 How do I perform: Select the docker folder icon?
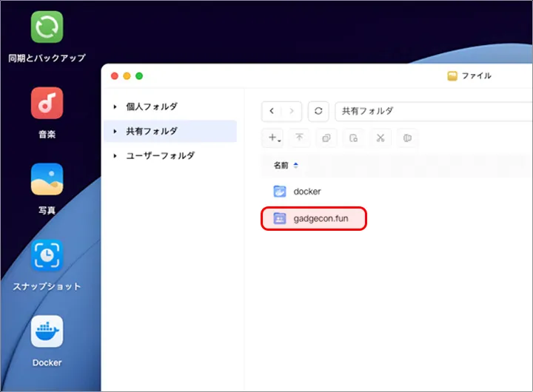click(x=280, y=192)
